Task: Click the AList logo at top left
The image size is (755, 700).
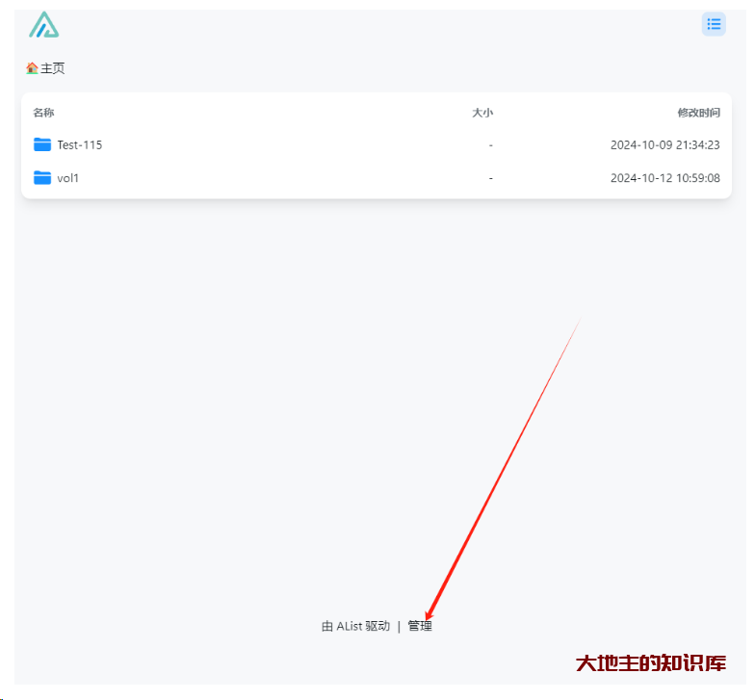Action: [44, 25]
